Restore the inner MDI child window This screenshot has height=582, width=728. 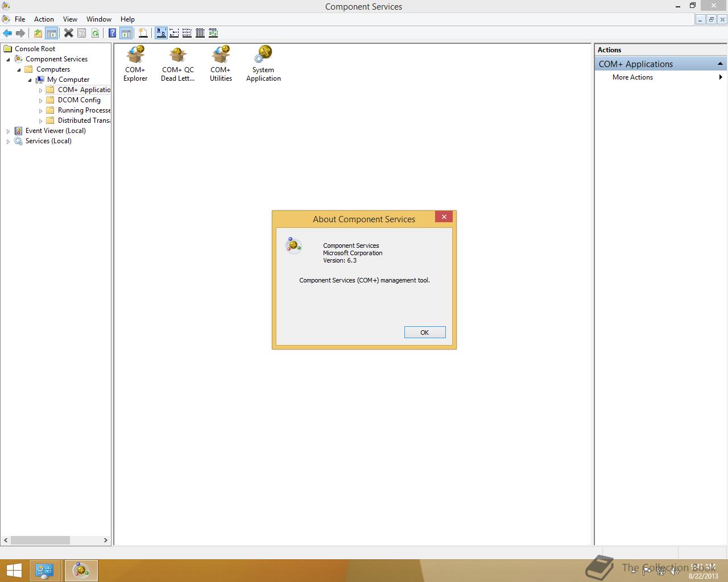(711, 19)
